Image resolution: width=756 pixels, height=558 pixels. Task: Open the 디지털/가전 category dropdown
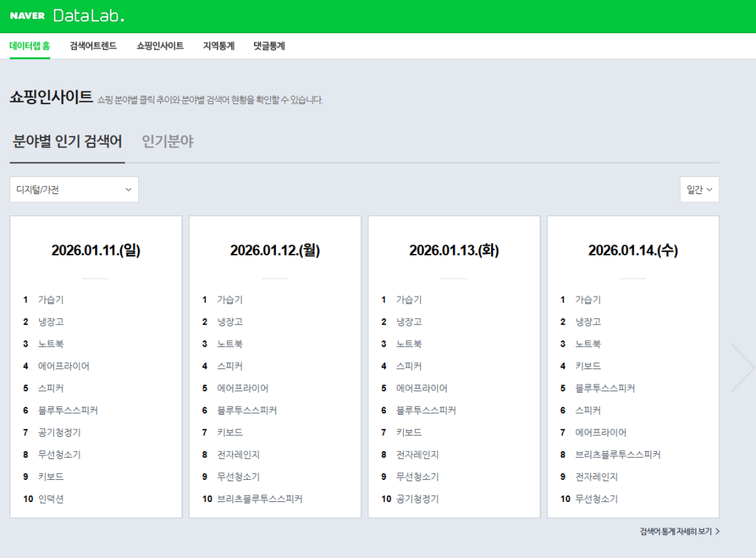pyautogui.click(x=74, y=190)
